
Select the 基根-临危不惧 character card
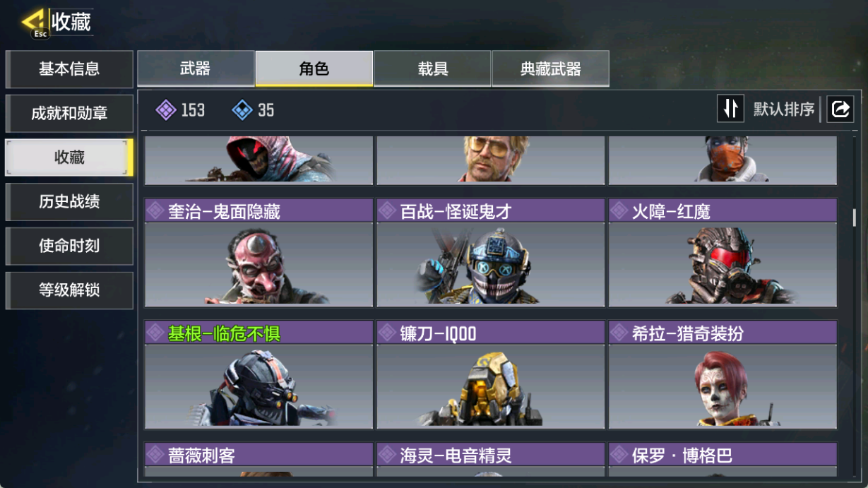coord(258,374)
